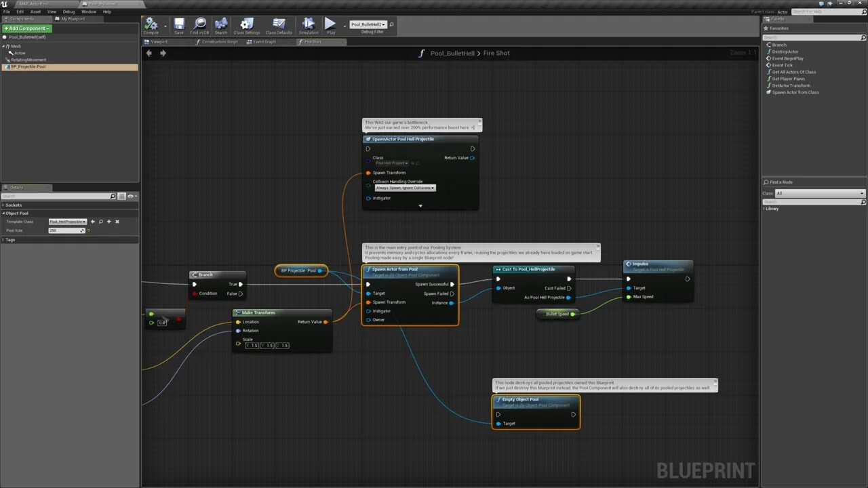Expand hidden pins on the SpawnActor node
This screenshot has height=488, width=868.
click(420, 205)
